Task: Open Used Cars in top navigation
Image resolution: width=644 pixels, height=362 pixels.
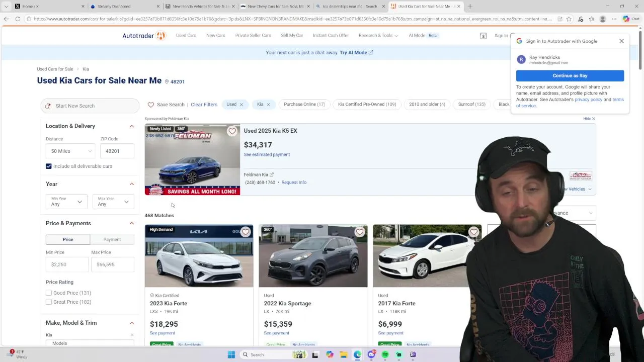Action: (186, 36)
